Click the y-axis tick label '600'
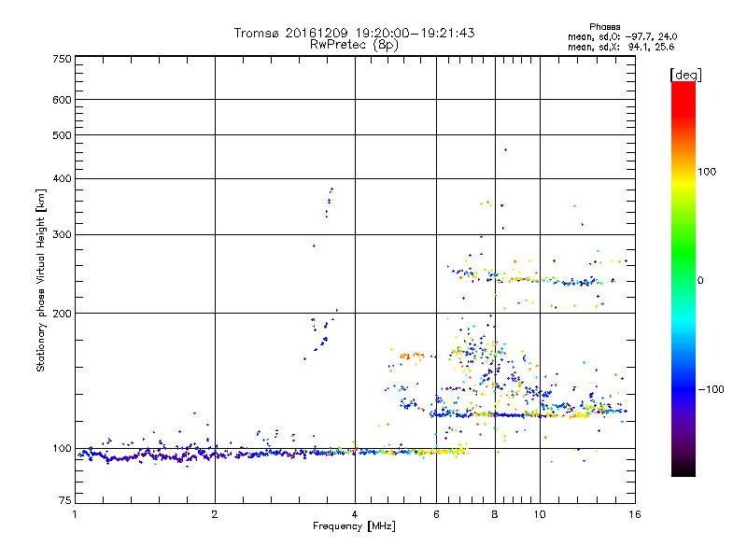Screen dimensions: 747x560 62,100
